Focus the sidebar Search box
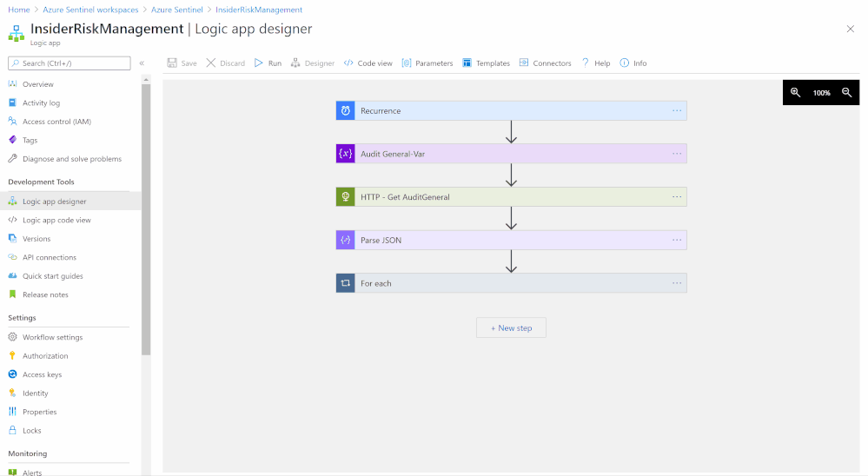868x476 pixels. coord(70,63)
